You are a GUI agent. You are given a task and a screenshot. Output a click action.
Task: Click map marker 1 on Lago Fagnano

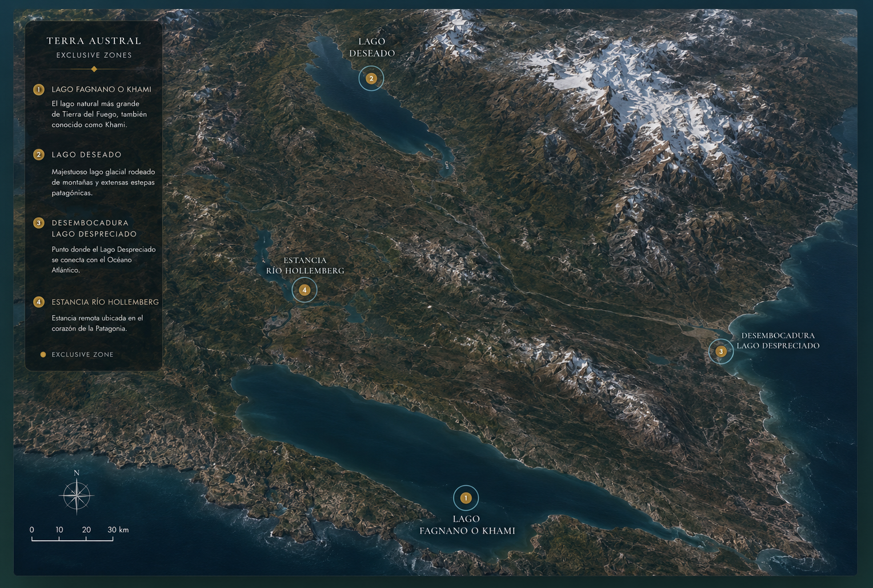point(466,498)
